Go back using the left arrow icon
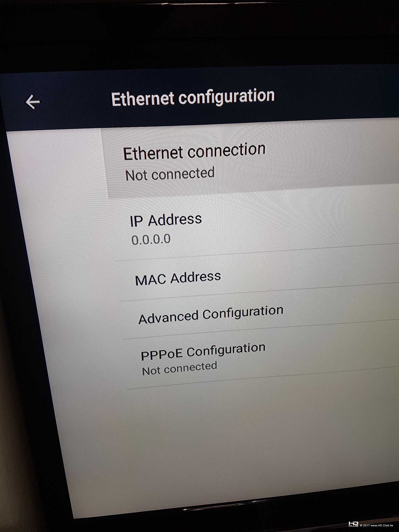The width and height of the screenshot is (399, 532). (x=33, y=102)
